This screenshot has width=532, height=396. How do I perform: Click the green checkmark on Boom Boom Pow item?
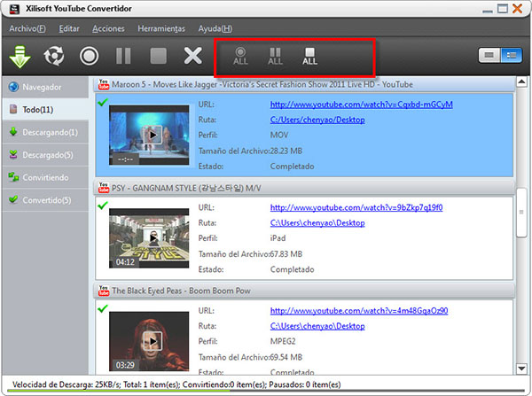coord(103,308)
